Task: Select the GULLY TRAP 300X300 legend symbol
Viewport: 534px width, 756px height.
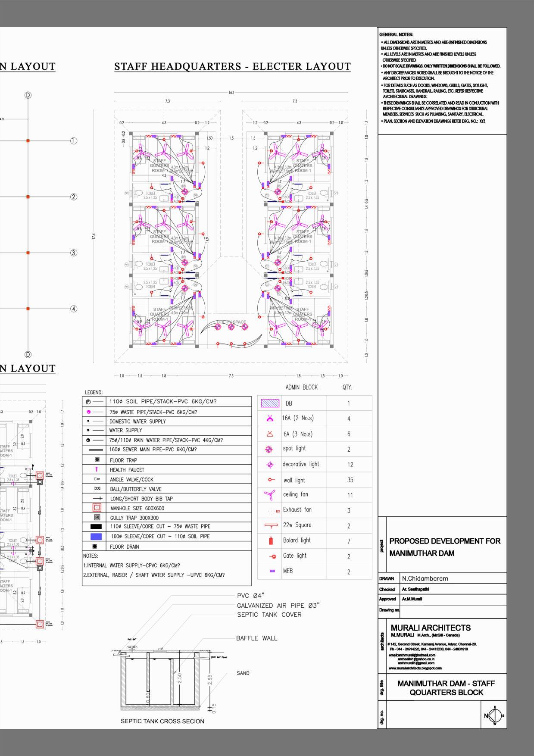Action: click(x=97, y=517)
